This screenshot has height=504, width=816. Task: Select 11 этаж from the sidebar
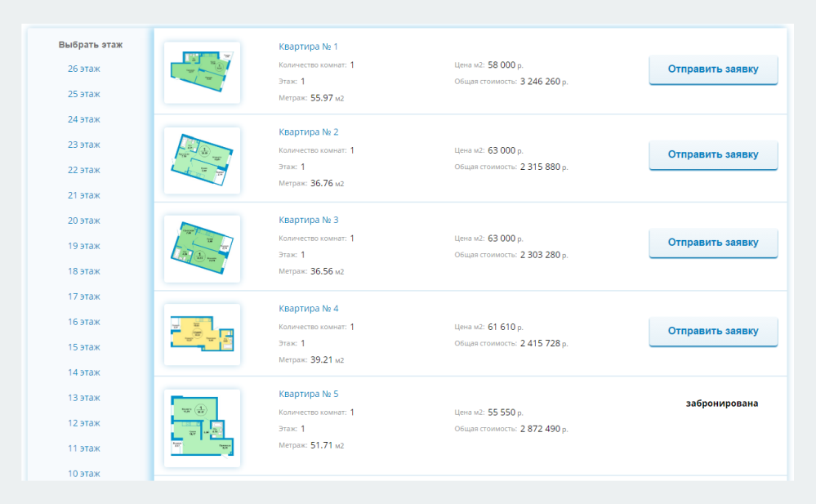(x=84, y=448)
